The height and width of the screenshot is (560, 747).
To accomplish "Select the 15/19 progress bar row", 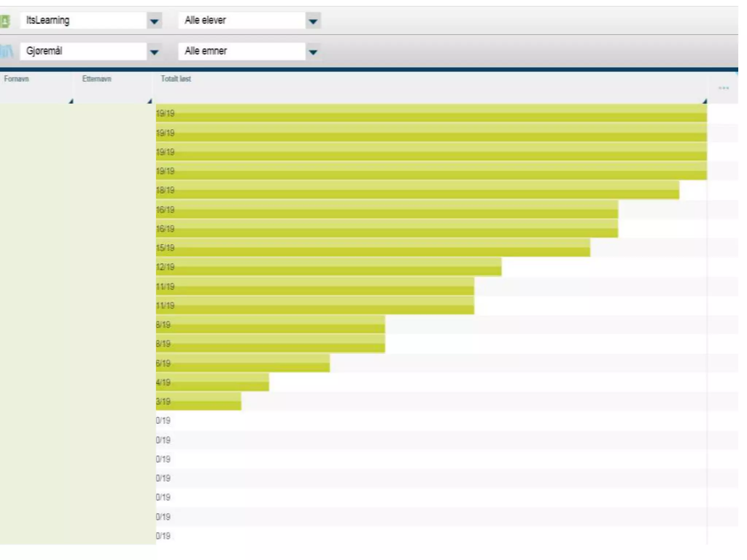I will click(x=373, y=248).
